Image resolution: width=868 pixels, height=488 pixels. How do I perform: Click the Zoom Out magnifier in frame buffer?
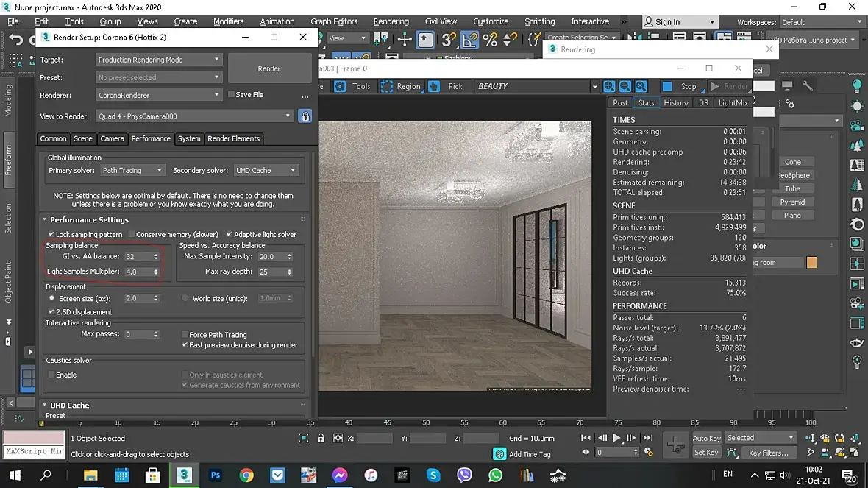[625, 86]
